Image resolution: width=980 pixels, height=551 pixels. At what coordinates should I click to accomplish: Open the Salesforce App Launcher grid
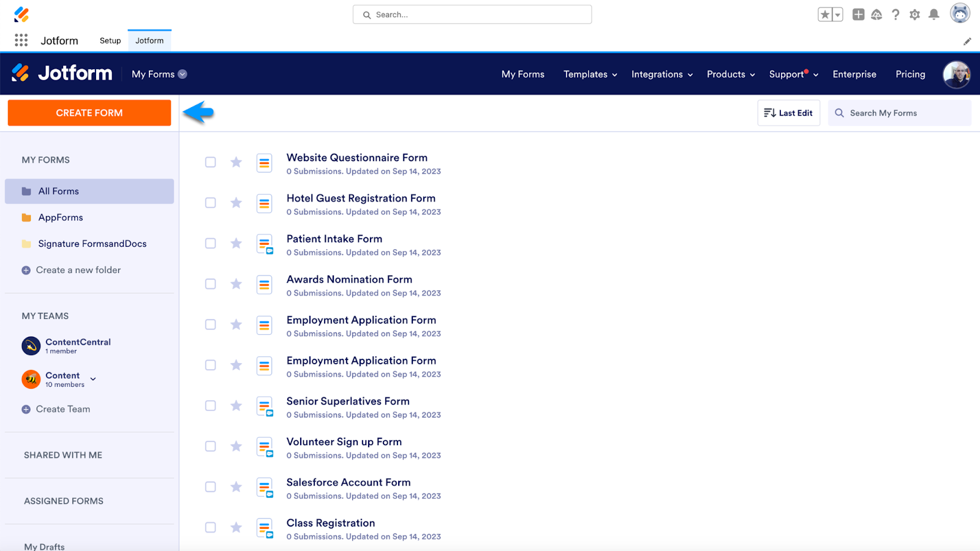tap(21, 40)
